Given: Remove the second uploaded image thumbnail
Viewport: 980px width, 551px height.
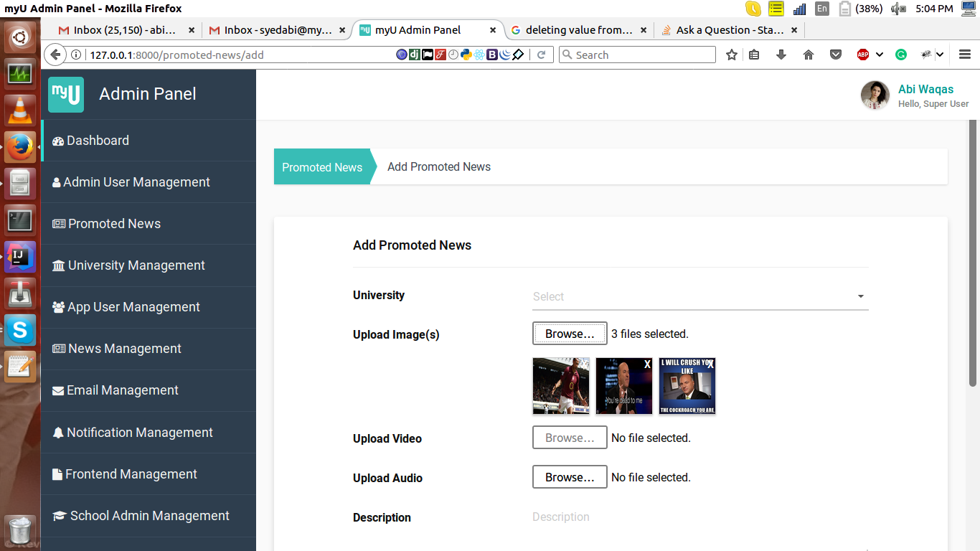Looking at the screenshot, I should tap(647, 364).
